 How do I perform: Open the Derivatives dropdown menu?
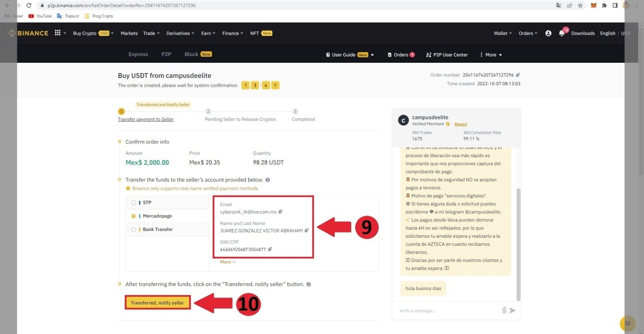pyautogui.click(x=180, y=34)
